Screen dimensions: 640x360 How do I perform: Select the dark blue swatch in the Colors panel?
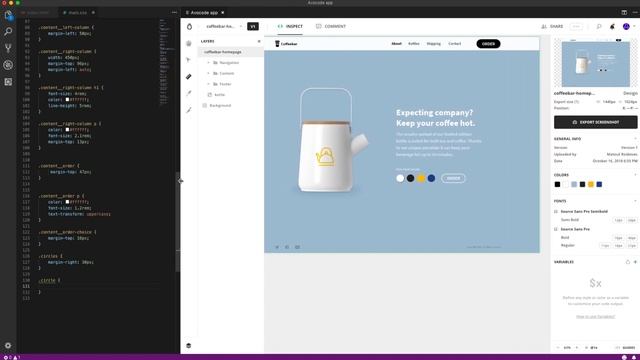click(599, 184)
